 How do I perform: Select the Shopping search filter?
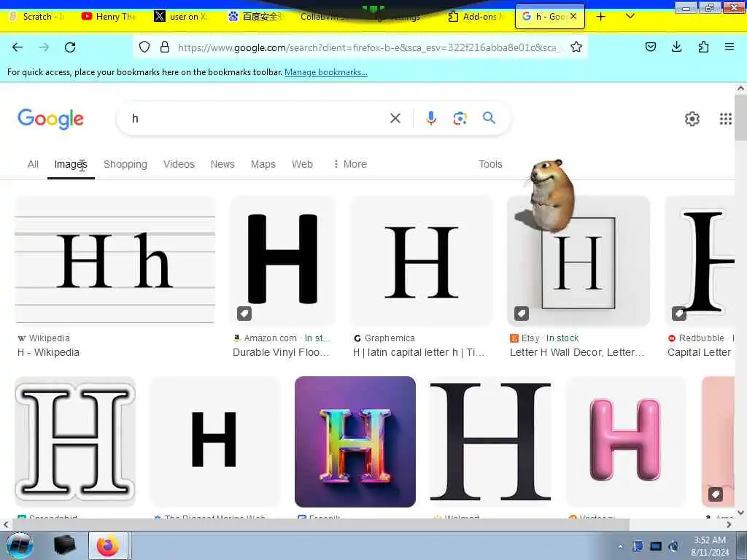point(125,164)
